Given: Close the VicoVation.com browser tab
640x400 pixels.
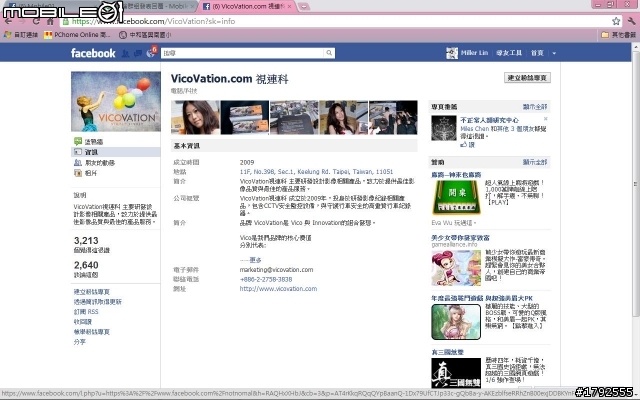Looking at the screenshot, I should (x=289, y=7).
